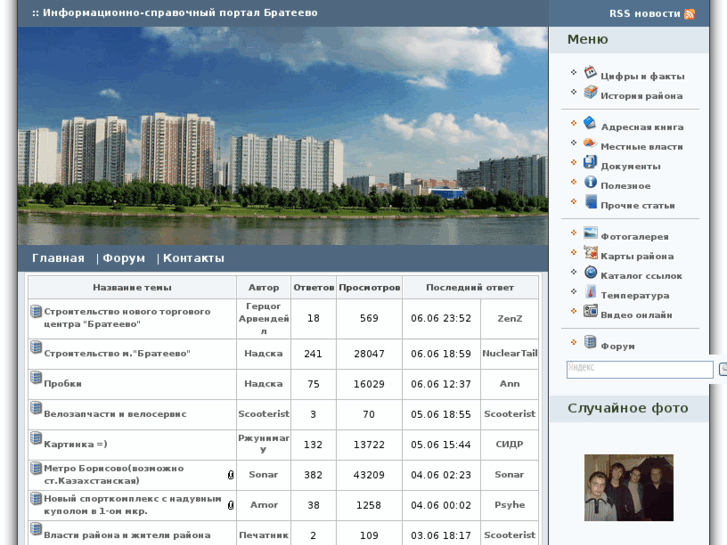727x545 pixels.
Task: Open Документы link in menu
Action: [631, 167]
